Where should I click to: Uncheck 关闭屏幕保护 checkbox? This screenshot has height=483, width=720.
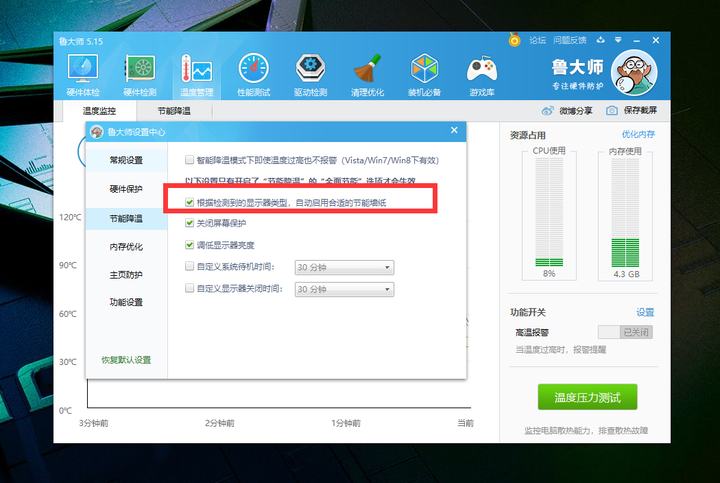tap(189, 223)
